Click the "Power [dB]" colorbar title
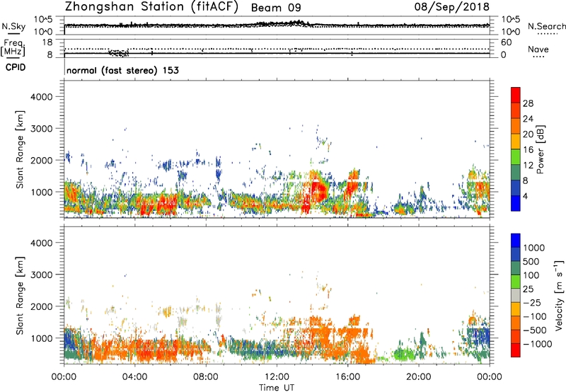The height and width of the screenshot is (392, 566). pyautogui.click(x=540, y=149)
